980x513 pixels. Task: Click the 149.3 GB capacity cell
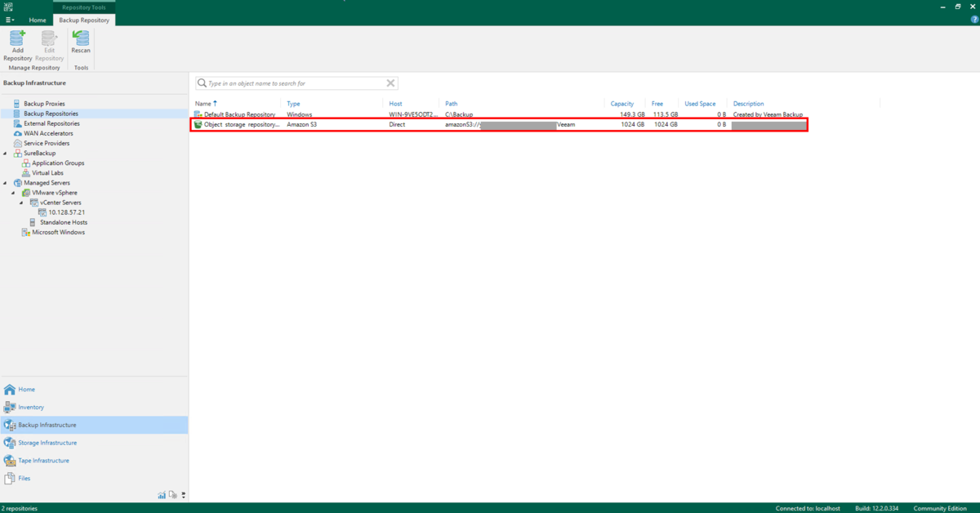point(632,114)
